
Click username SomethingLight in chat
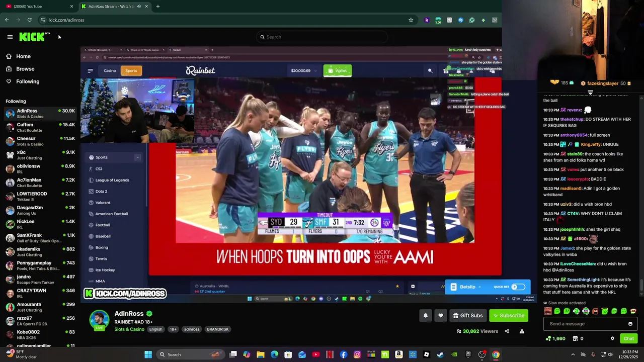[584, 280]
